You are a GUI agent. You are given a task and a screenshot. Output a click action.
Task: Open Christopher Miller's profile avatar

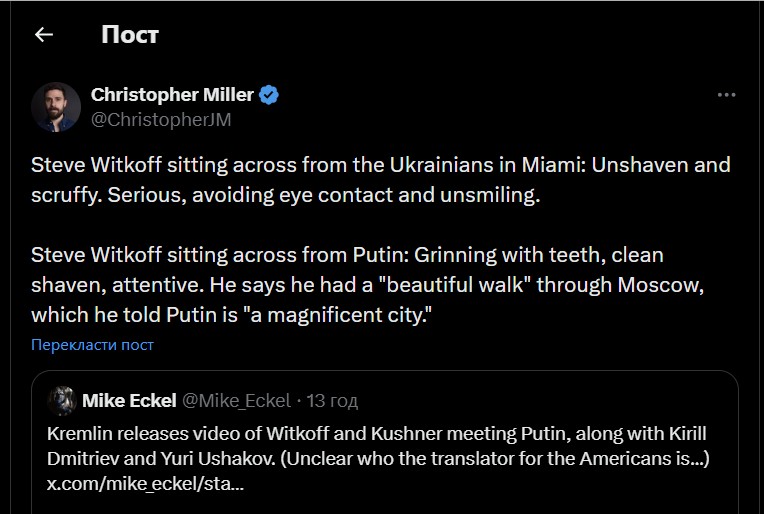coord(56,107)
